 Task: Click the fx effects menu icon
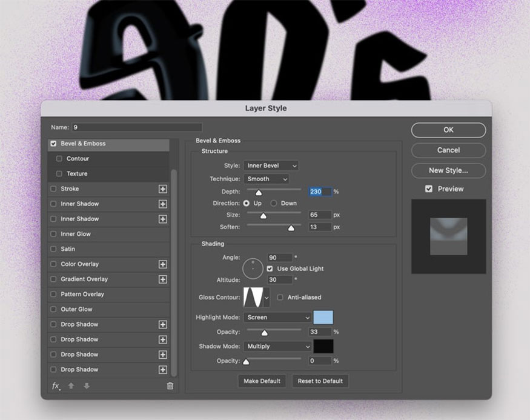[56, 386]
